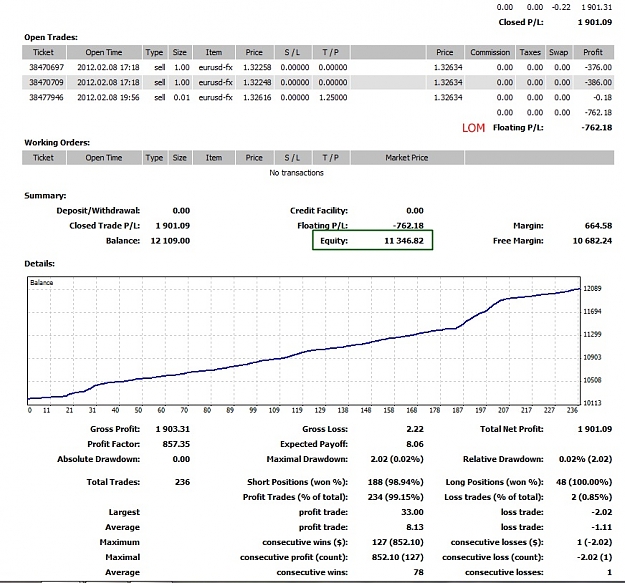Click the 'No transactions' text

[x=296, y=173]
